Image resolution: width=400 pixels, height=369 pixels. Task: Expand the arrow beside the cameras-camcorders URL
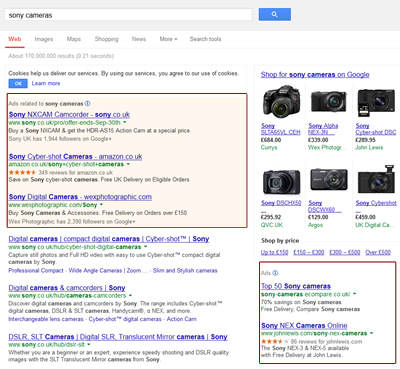click(130, 296)
